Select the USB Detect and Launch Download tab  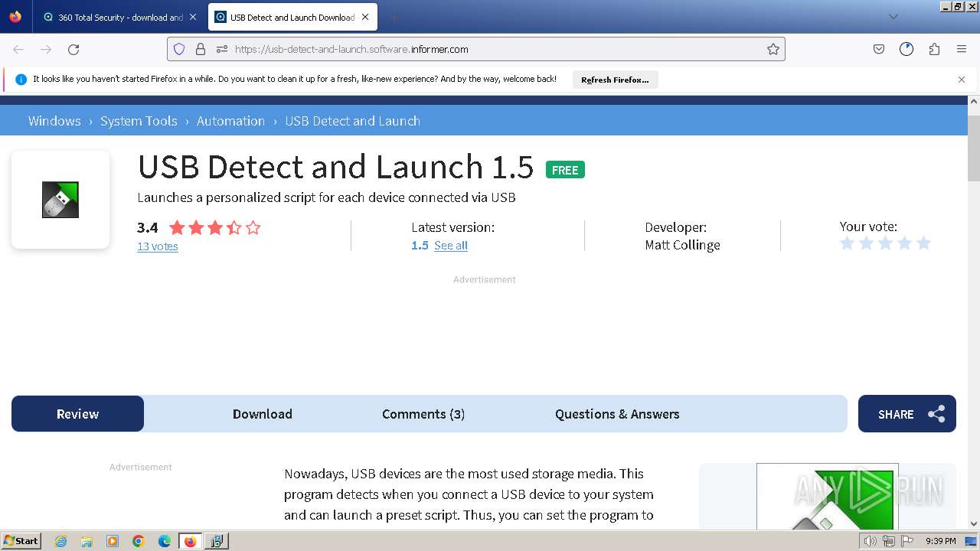click(292, 17)
